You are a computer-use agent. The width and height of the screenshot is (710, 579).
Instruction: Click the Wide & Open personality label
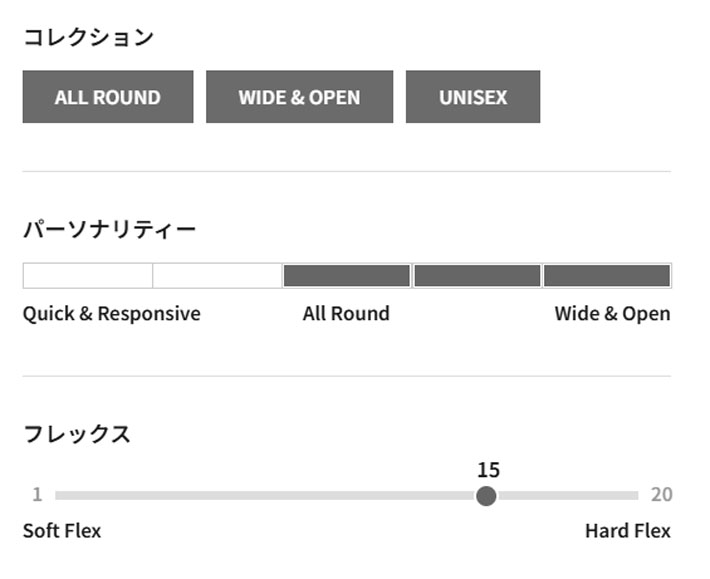click(612, 314)
